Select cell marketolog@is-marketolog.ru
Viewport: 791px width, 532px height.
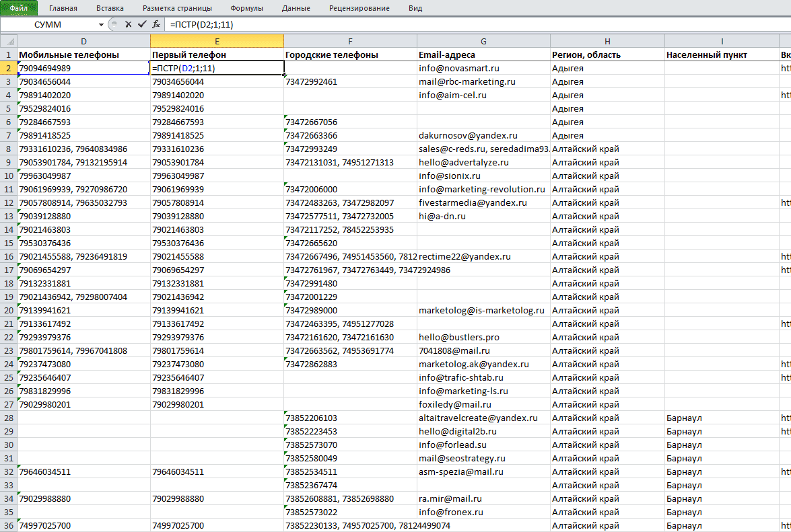click(x=483, y=310)
